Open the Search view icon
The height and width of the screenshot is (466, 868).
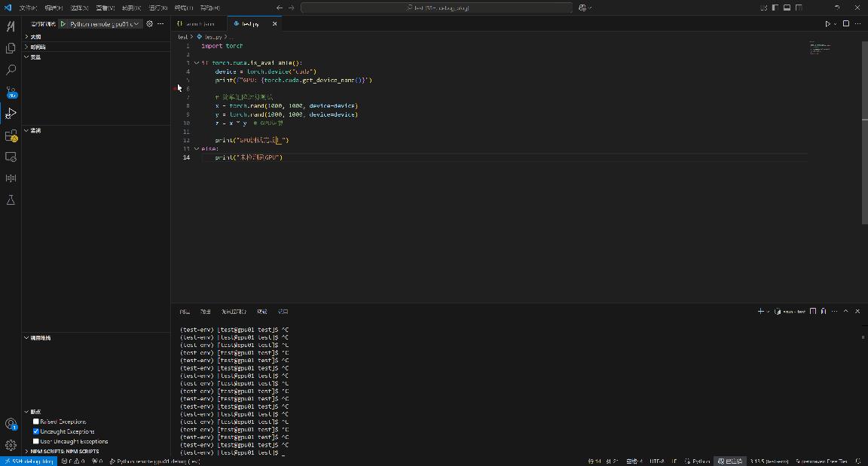(11, 69)
